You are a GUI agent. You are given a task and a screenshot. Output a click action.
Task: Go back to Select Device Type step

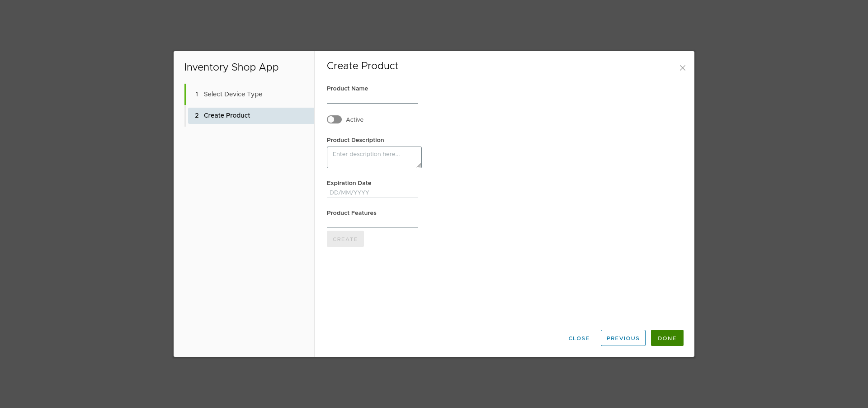tap(233, 94)
